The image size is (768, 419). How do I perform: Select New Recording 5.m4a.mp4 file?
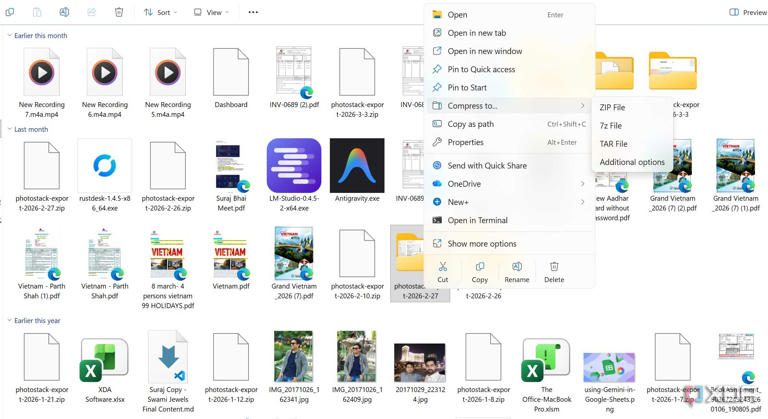pos(168,82)
